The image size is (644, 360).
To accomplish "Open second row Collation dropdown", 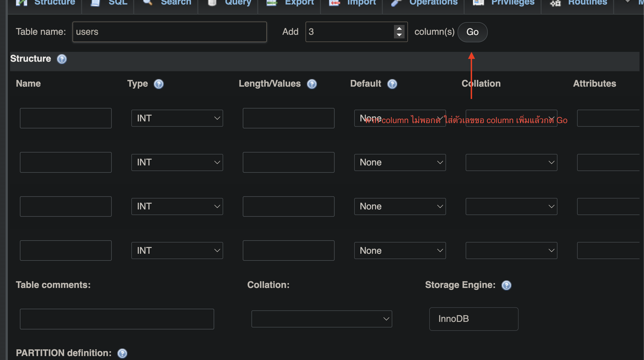I will click(x=512, y=162).
